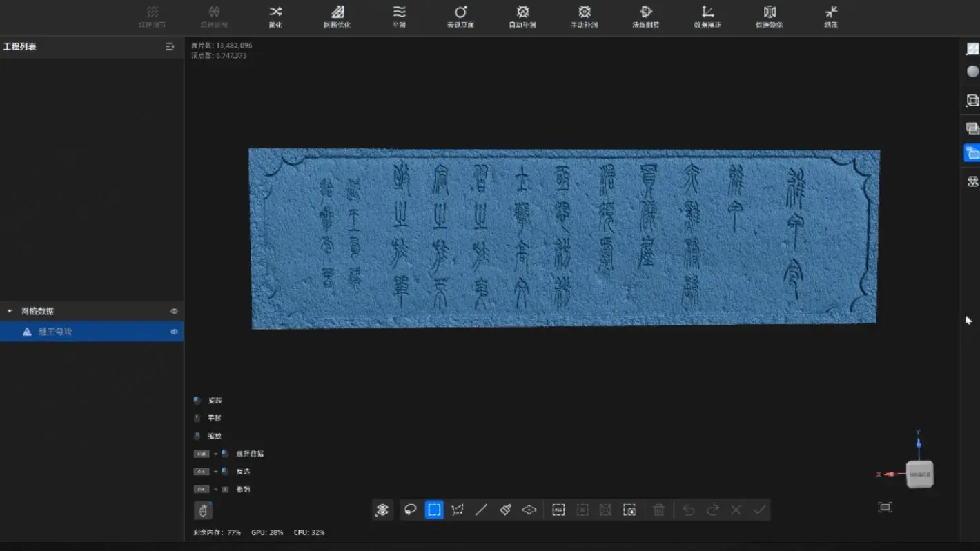Image resolution: width=980 pixels, height=551 pixels.
Task: Click the grey navigation view cube
Action: pos(919,474)
